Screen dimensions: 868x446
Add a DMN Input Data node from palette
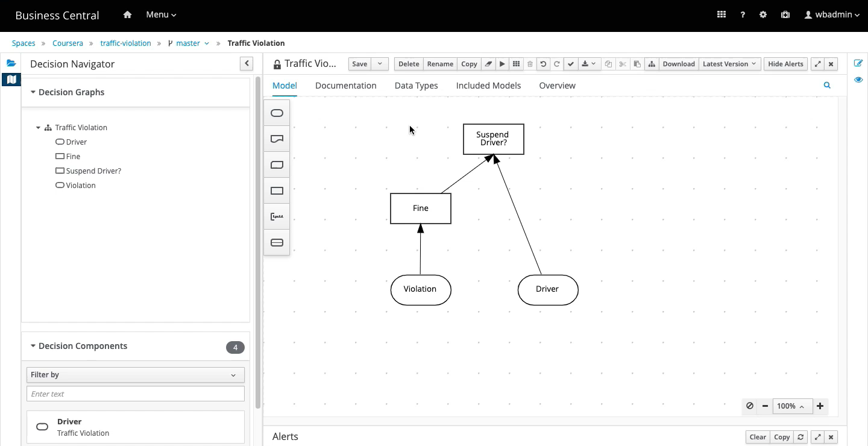[x=277, y=113]
